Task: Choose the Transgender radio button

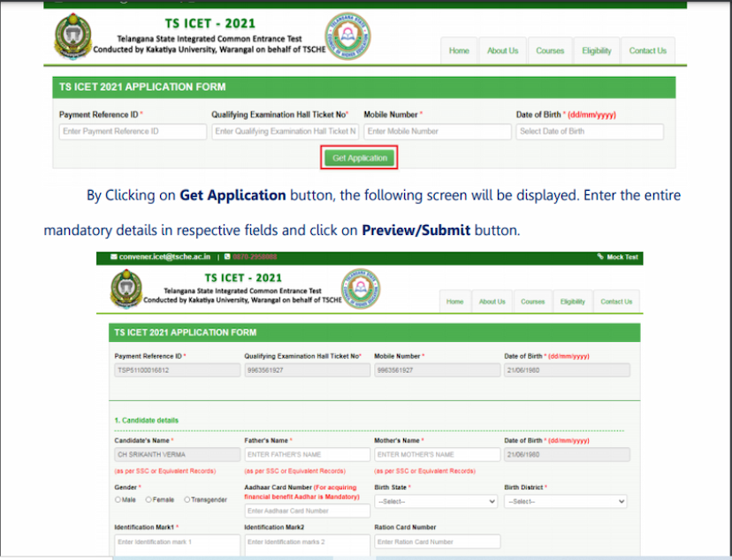Action: click(x=187, y=500)
